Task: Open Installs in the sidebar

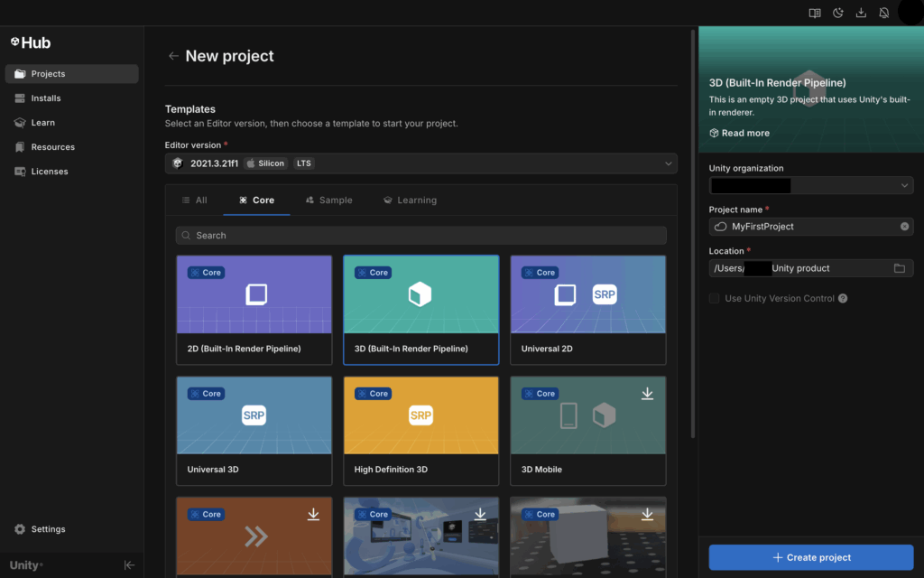Action: pos(46,98)
